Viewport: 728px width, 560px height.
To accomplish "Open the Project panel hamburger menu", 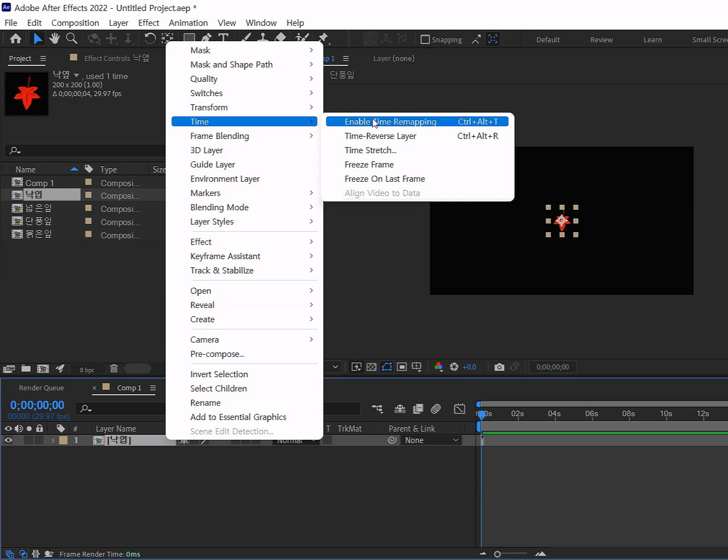I will pos(43,59).
